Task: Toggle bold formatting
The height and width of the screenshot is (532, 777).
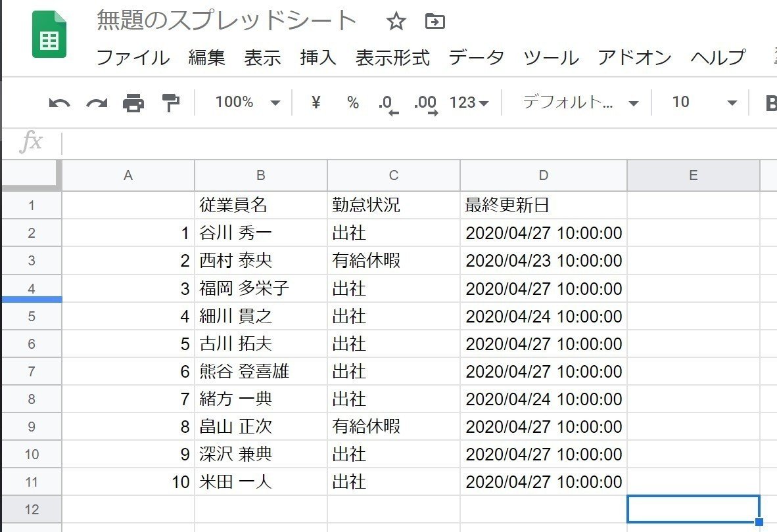Action: click(772, 102)
